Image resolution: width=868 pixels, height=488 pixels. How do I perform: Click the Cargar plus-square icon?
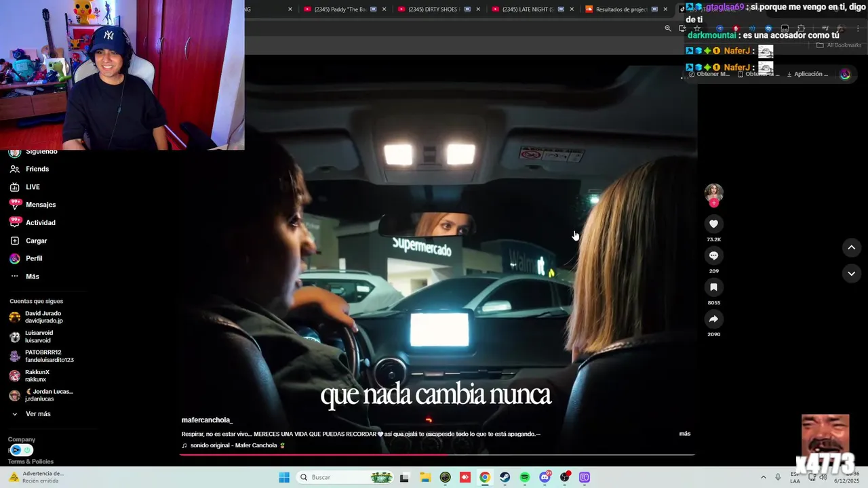[14, 241]
